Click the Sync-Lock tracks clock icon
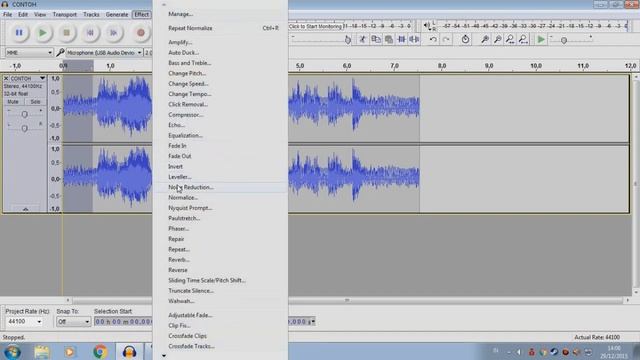Screen dimensions: 640x360 (465, 39)
